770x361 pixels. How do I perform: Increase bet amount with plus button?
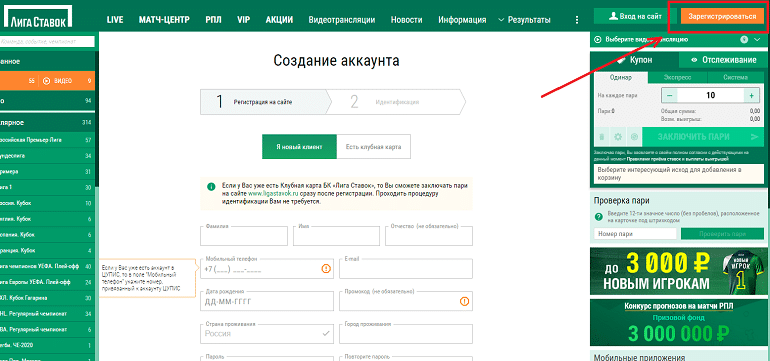point(751,95)
